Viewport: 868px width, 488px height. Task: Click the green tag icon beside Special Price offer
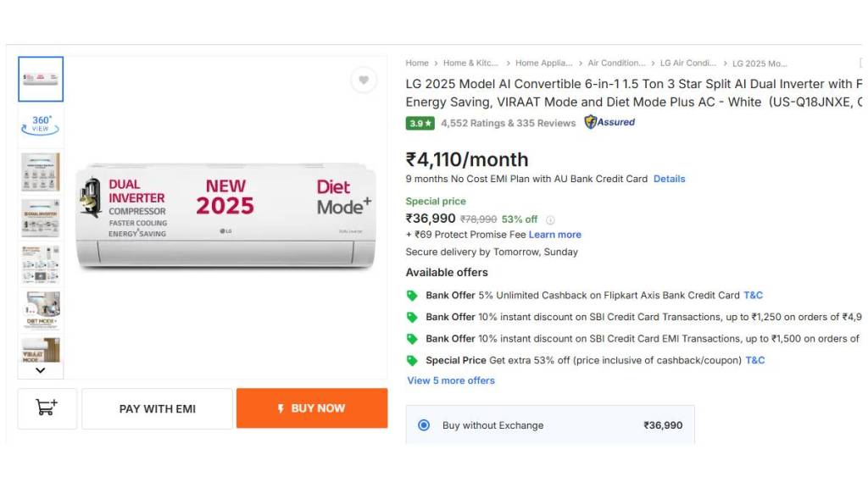tap(412, 360)
